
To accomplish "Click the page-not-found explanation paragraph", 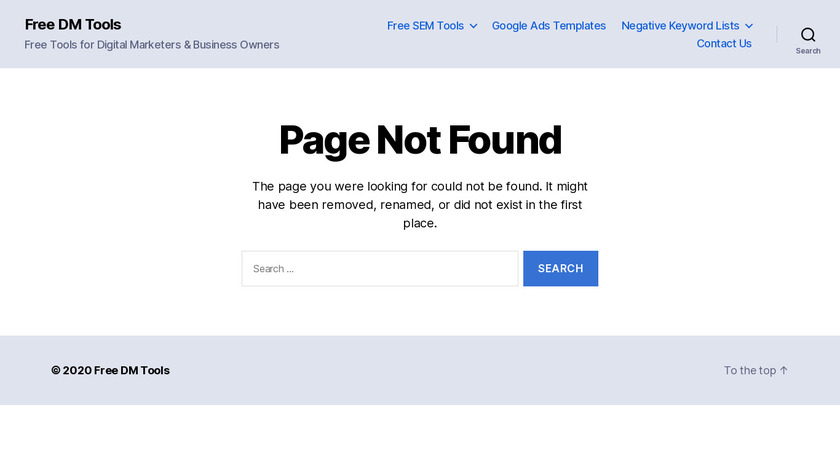I will 420,205.
